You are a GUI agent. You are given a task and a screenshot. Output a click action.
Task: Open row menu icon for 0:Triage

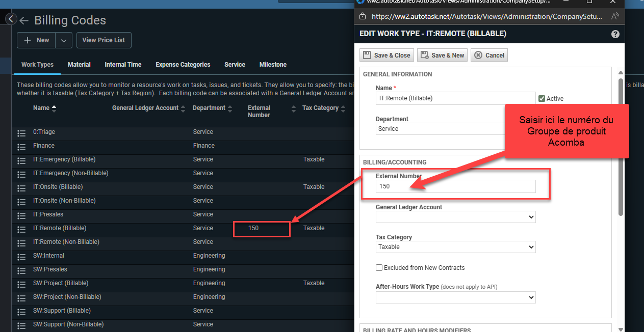click(x=21, y=133)
